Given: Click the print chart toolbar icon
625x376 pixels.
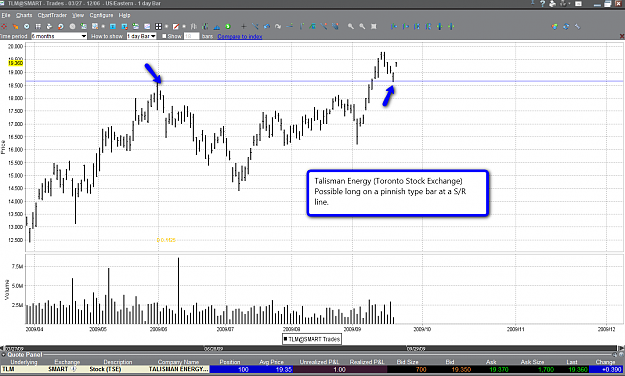Looking at the screenshot, I should 49,26.
